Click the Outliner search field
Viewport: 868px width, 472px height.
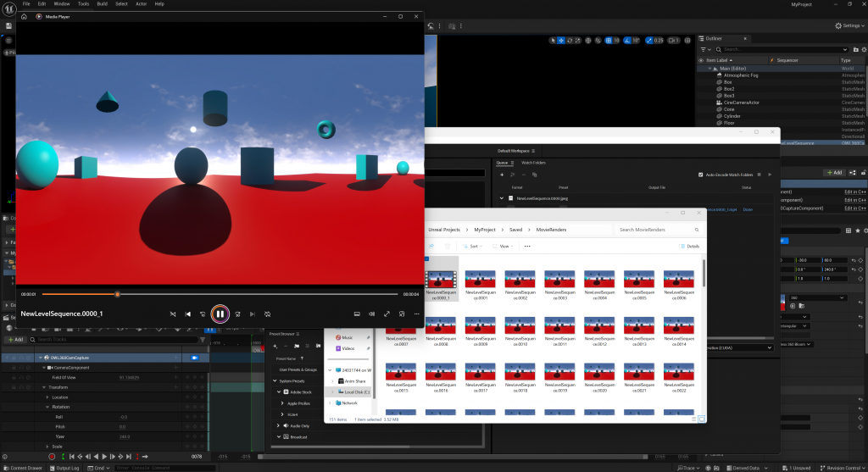click(781, 49)
